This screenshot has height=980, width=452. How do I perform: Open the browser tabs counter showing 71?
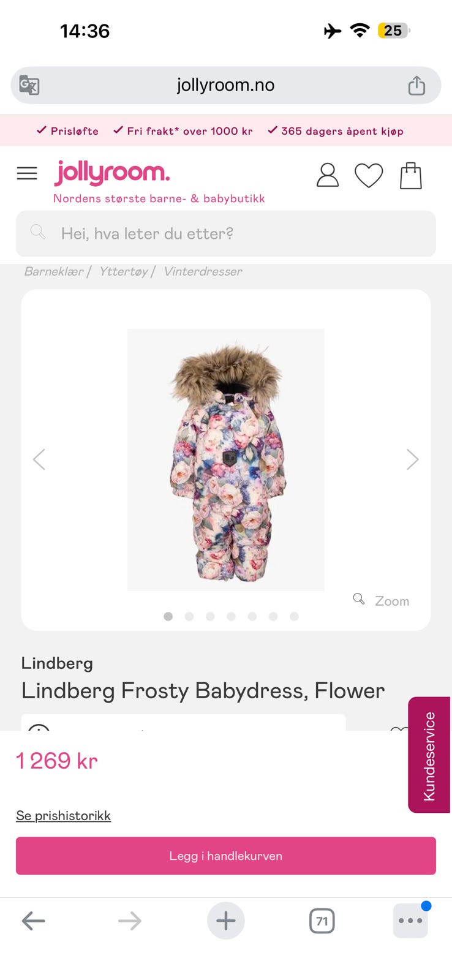(x=322, y=921)
